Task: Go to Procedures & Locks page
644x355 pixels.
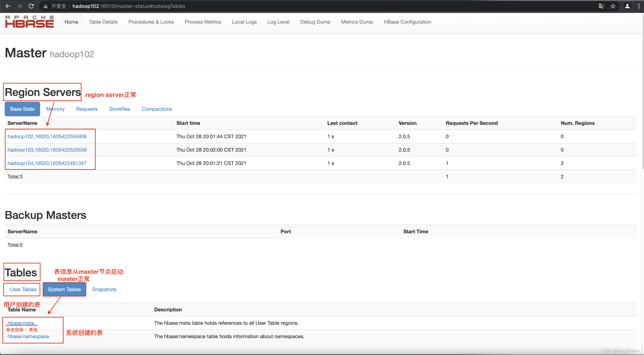Action: point(151,22)
